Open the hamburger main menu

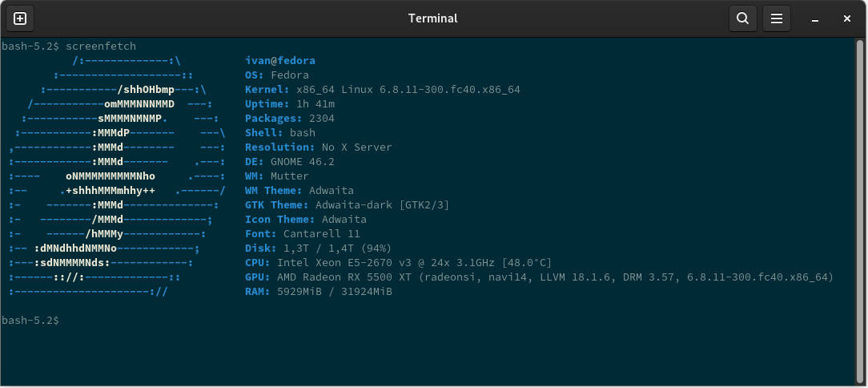[x=776, y=19]
